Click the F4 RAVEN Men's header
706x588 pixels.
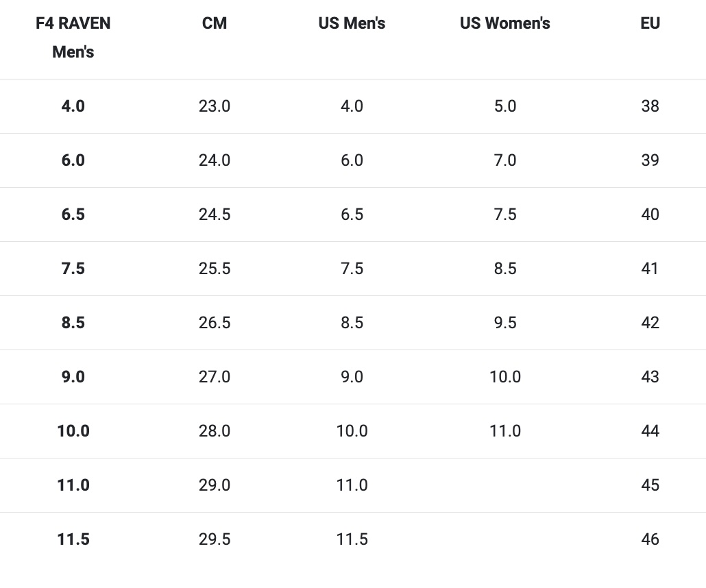[x=73, y=38]
